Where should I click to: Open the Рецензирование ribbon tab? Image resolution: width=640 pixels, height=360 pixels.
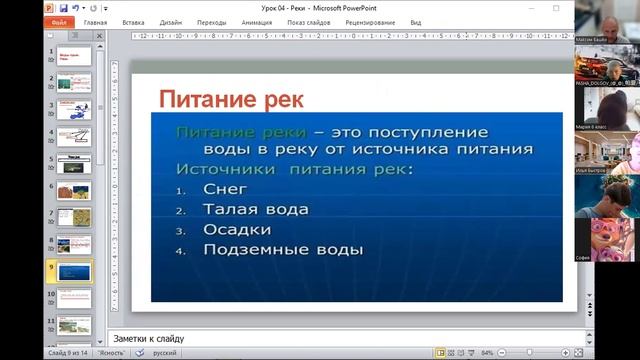pos(370,22)
